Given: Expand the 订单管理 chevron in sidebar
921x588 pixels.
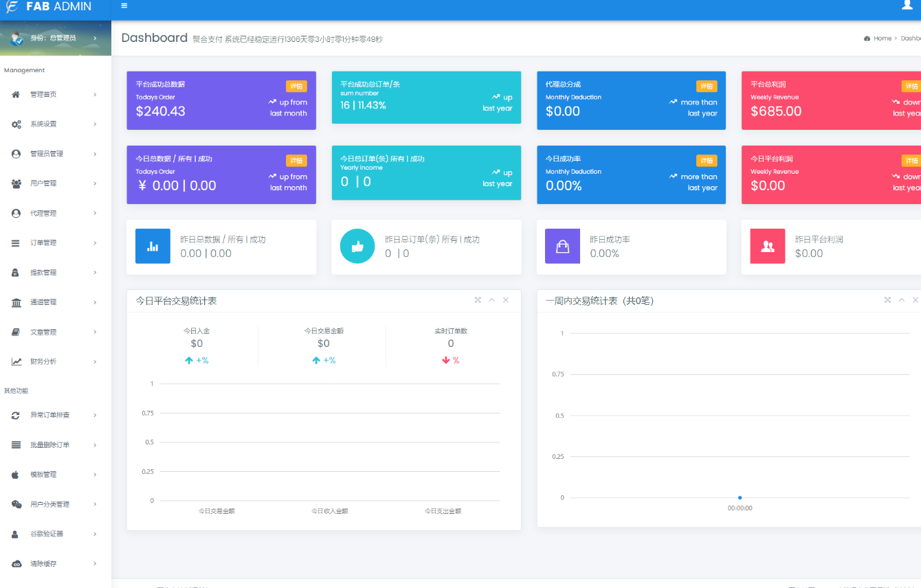Looking at the screenshot, I should pyautogui.click(x=95, y=243).
